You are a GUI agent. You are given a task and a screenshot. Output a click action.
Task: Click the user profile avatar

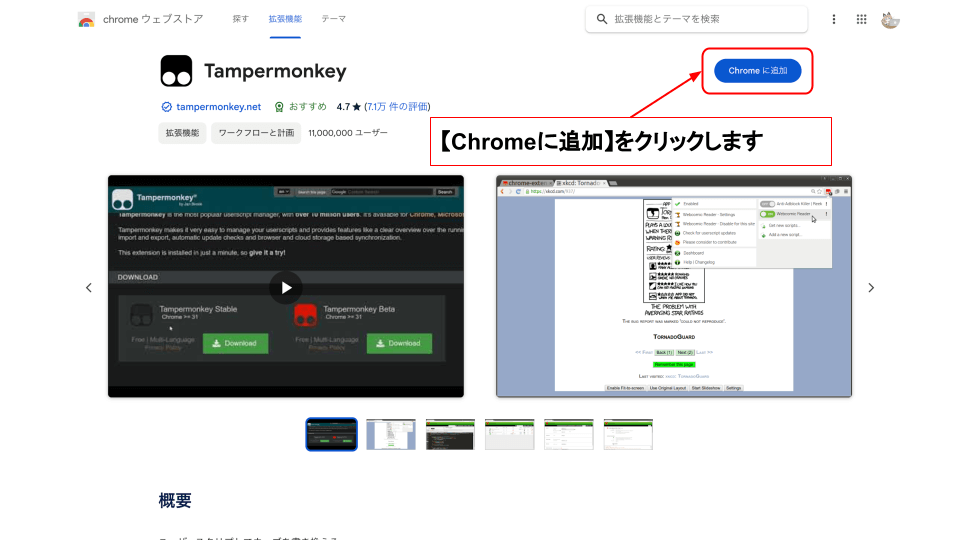click(890, 19)
